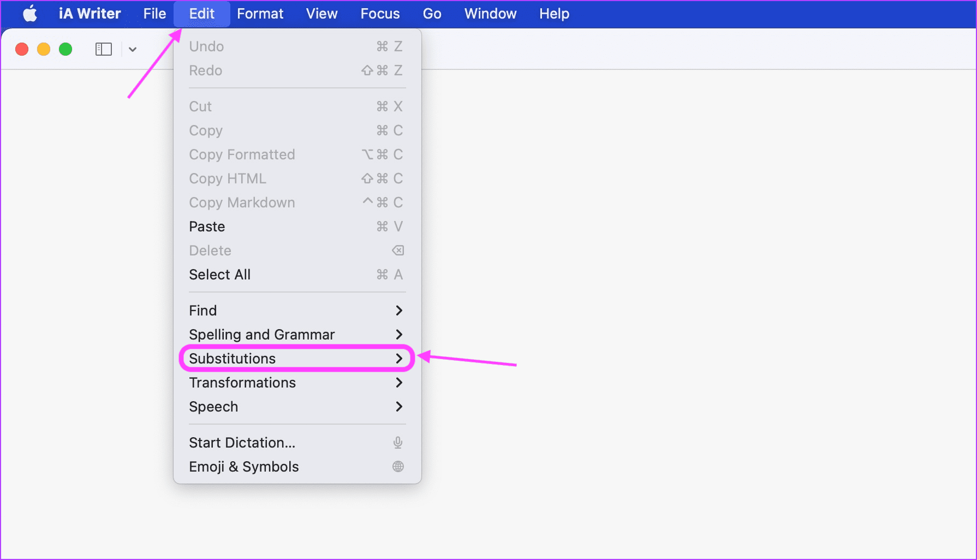This screenshot has width=977, height=560.
Task: Expand the Substitutions submenu
Action: 297,359
